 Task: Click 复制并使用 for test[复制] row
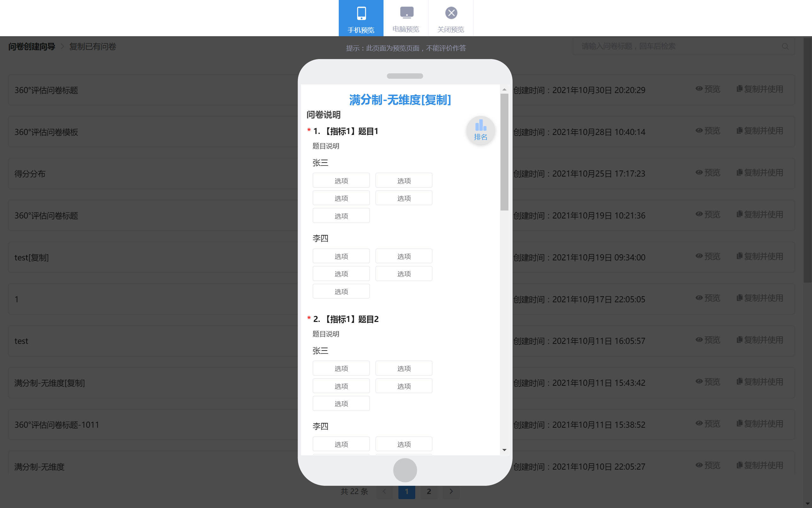[760, 256]
